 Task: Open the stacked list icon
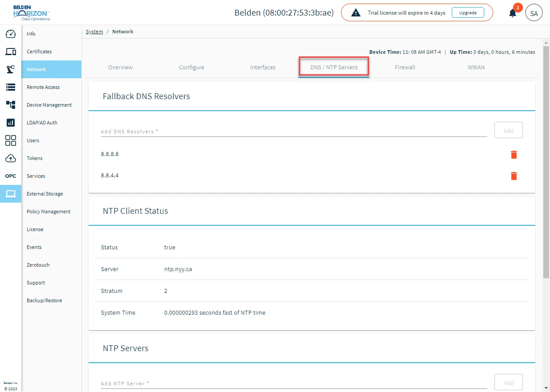point(11,87)
